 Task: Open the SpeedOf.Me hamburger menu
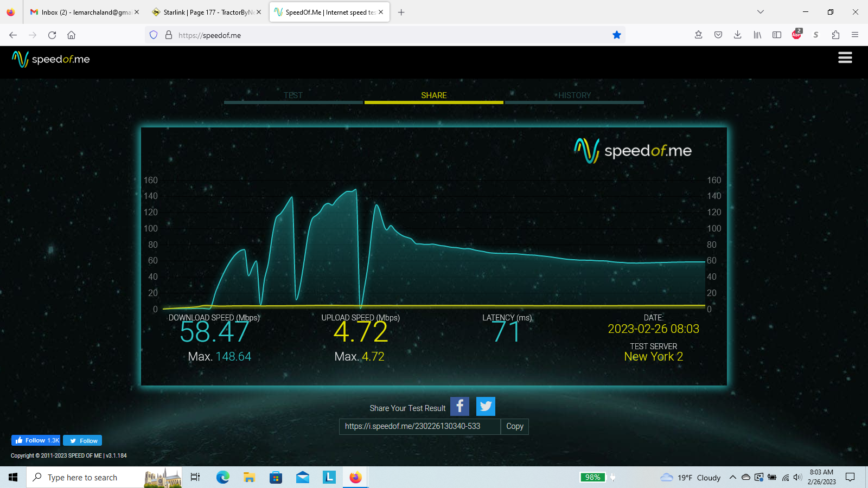[845, 57]
